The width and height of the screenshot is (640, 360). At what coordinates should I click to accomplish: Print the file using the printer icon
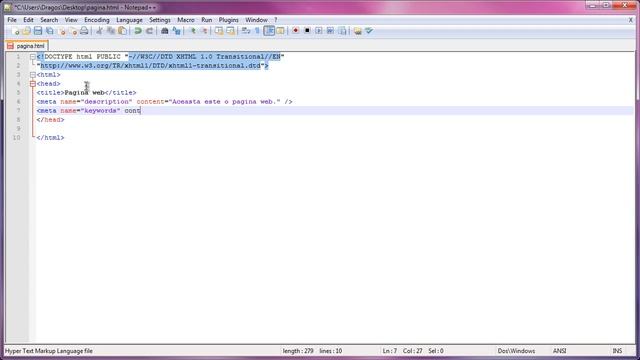(84, 31)
